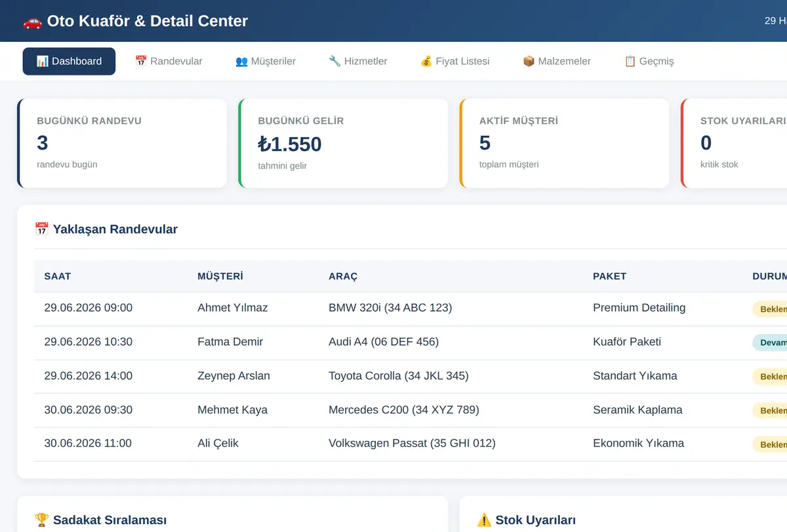
Task: Click the Aktif Müşteri card
Action: click(x=565, y=143)
